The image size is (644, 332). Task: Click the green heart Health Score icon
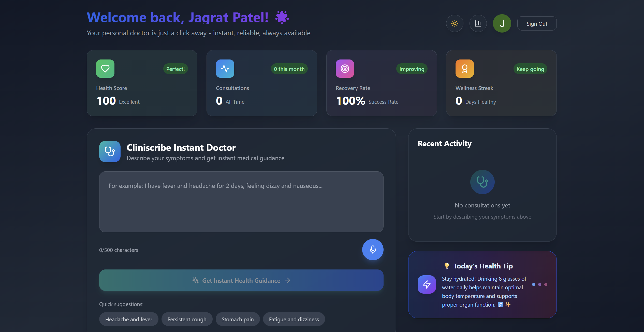tap(105, 69)
